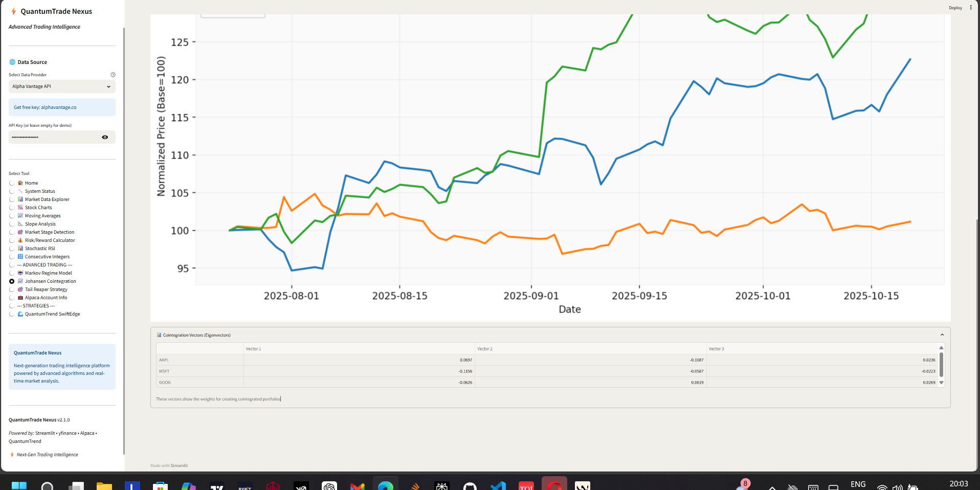The height and width of the screenshot is (490, 980).
Task: Open GitHub Desktop from taskbar
Action: pyautogui.click(x=470, y=486)
